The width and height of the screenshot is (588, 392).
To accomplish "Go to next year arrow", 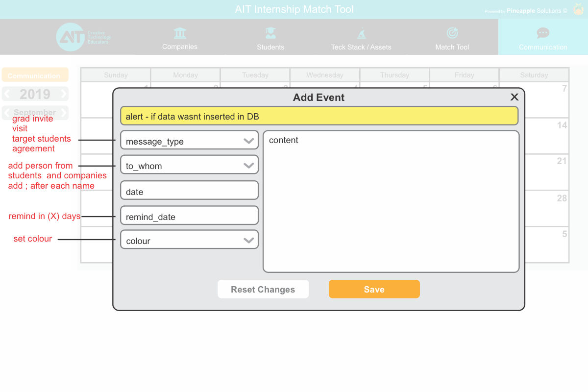I will [63, 94].
